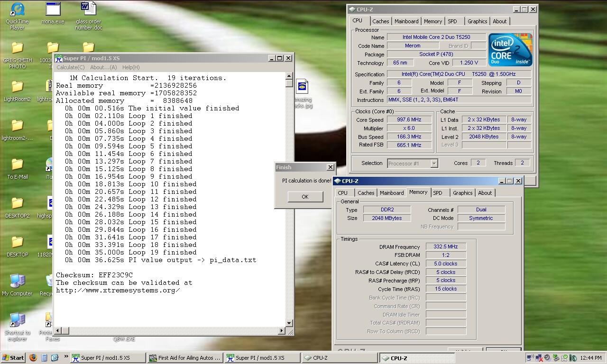Select glass order number.doc on the desktop
The height and width of the screenshot is (364, 607).
click(x=88, y=17)
